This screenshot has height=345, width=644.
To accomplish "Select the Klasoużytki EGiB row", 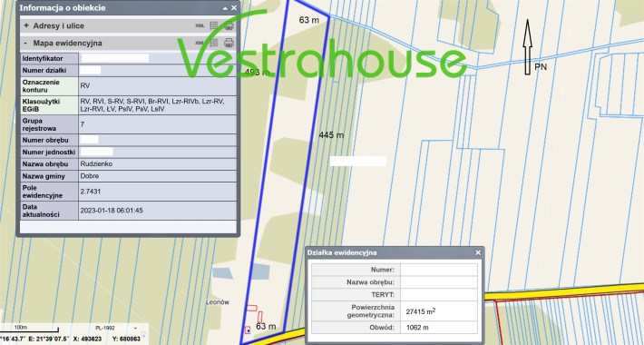I will pyautogui.click(x=128, y=105).
